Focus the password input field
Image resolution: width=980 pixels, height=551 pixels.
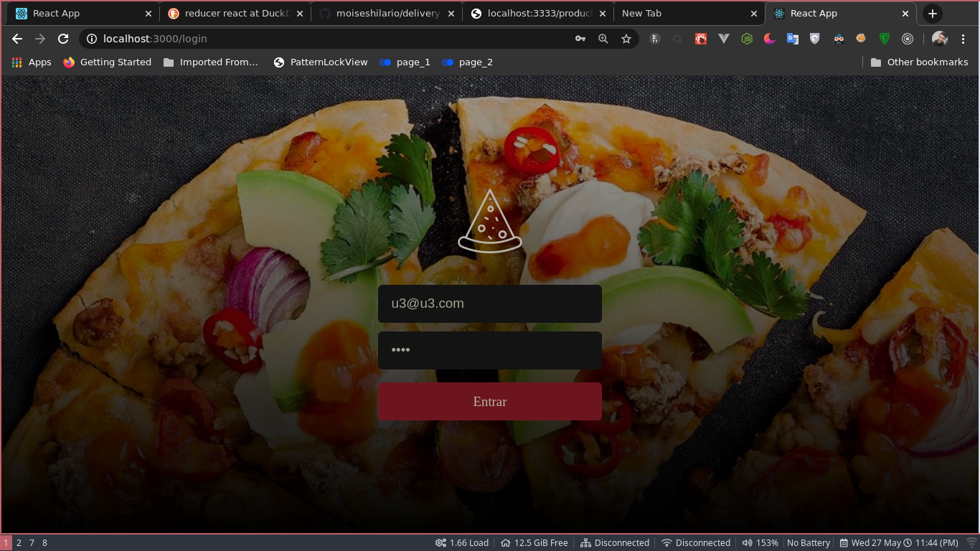[x=490, y=350]
